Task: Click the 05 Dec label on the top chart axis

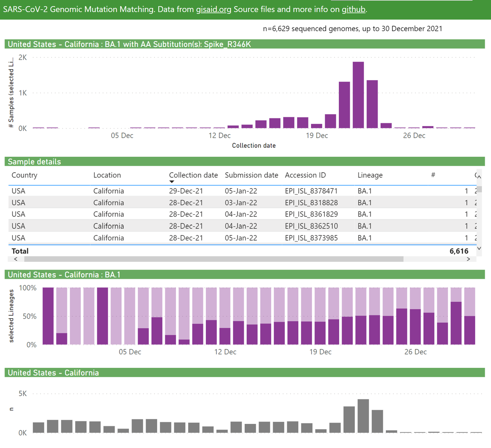Action: click(x=122, y=135)
